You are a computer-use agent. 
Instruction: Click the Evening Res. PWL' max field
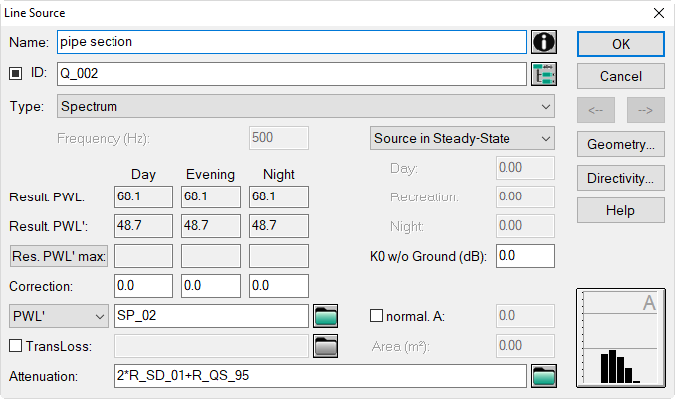[x=211, y=256]
